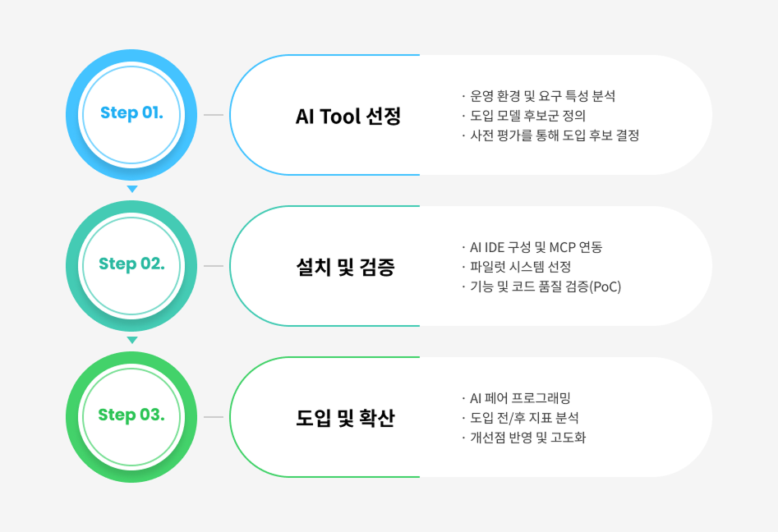Click 도입 모델 후보군 정의 item

click(527, 116)
